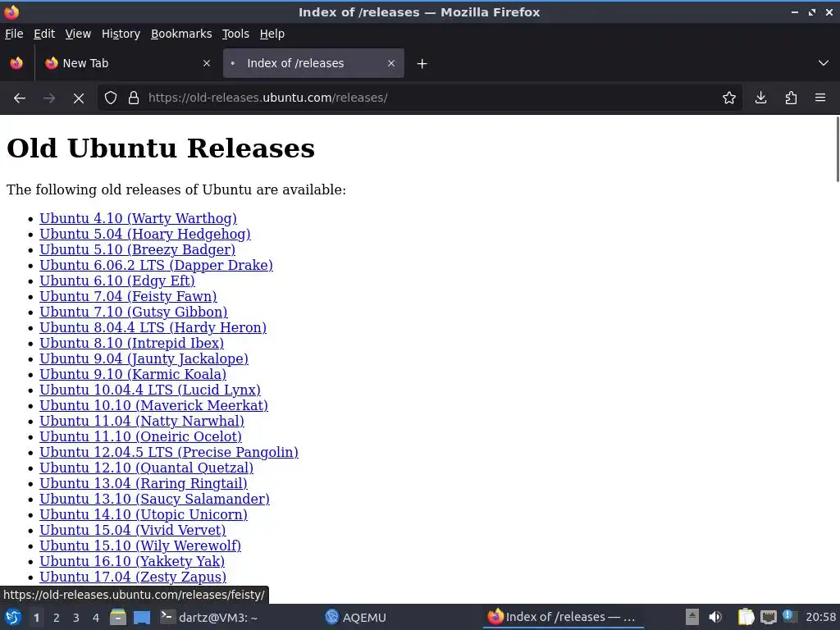This screenshot has height=630, width=840.
Task: Open Ubuntu 8.10 (Intrepid Ibex) link
Action: pyautogui.click(x=132, y=343)
